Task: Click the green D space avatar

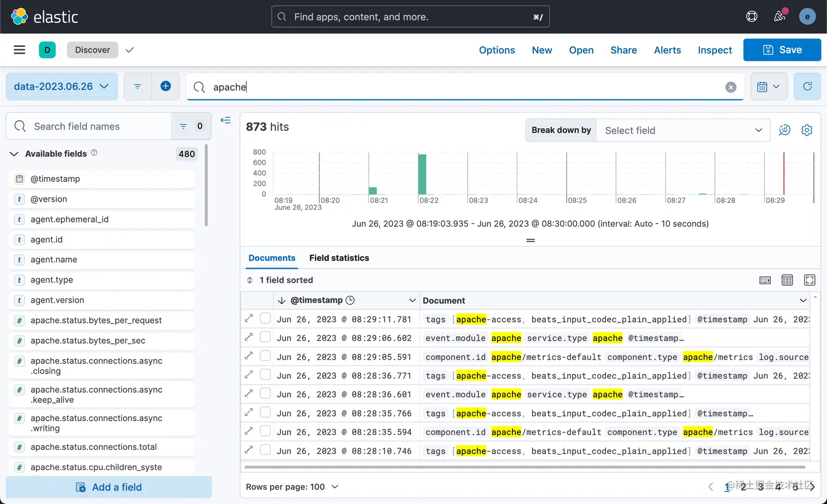Action: tap(47, 50)
